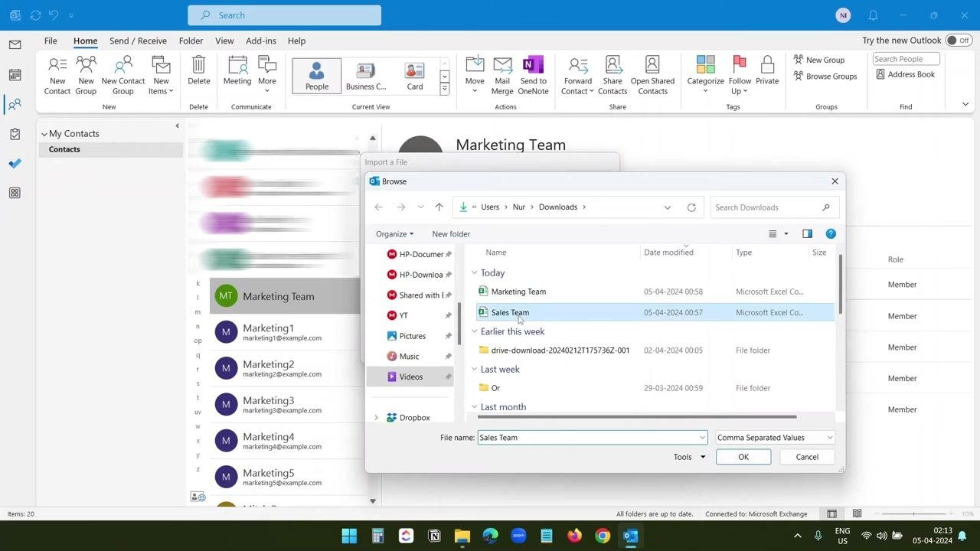Select Videos in Browse navigation pane
980x551 pixels.
click(x=410, y=377)
